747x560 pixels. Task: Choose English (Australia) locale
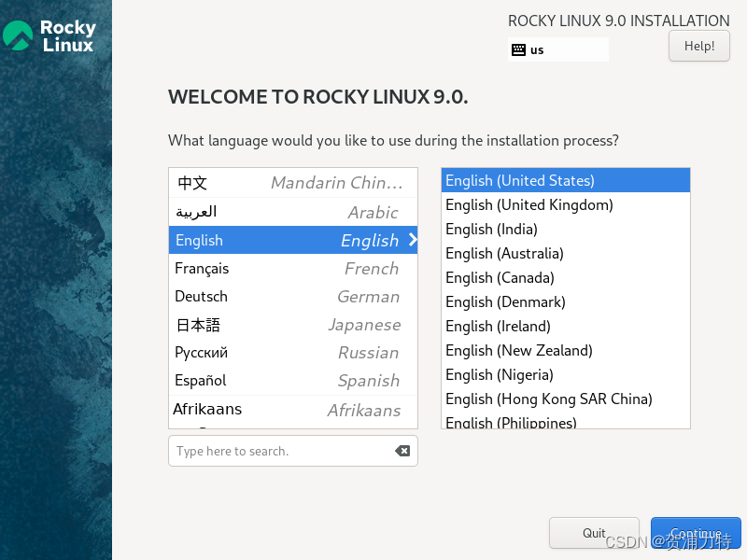coord(566,253)
